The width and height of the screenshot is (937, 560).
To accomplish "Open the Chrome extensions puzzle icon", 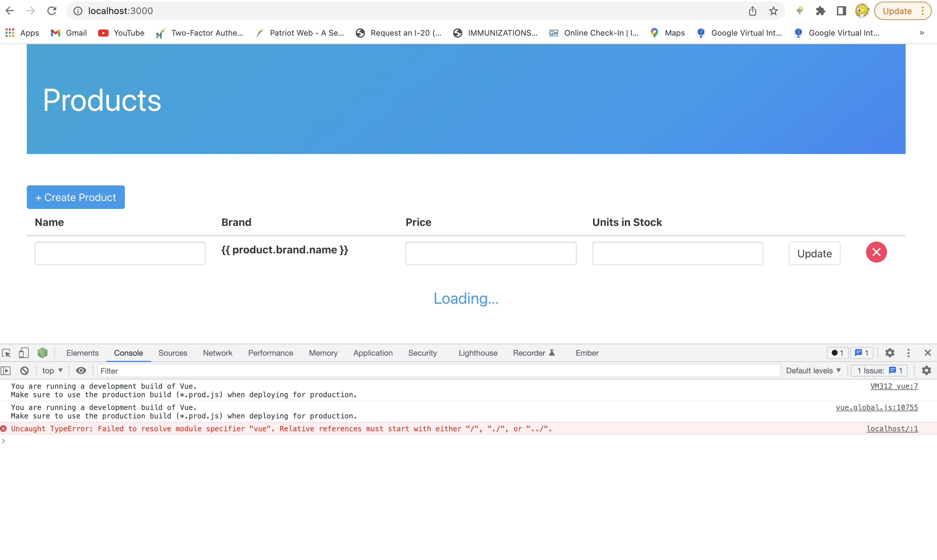I will pos(820,11).
